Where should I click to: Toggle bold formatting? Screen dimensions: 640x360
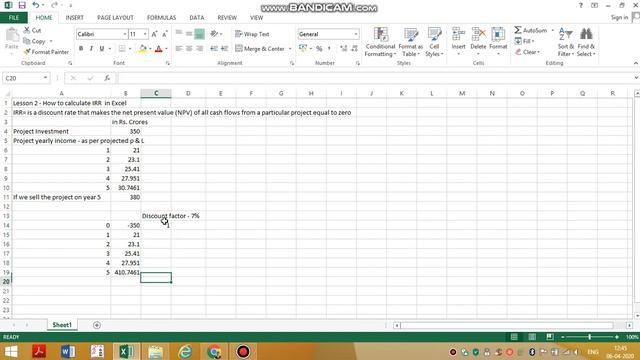click(x=81, y=49)
